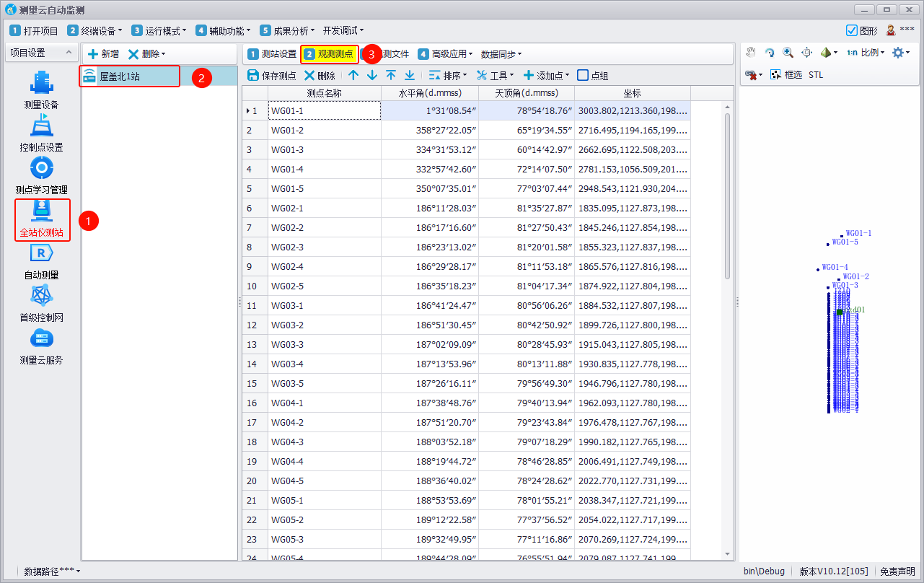Switch to the 测站设置 tab
The image size is (924, 583).
272,54
